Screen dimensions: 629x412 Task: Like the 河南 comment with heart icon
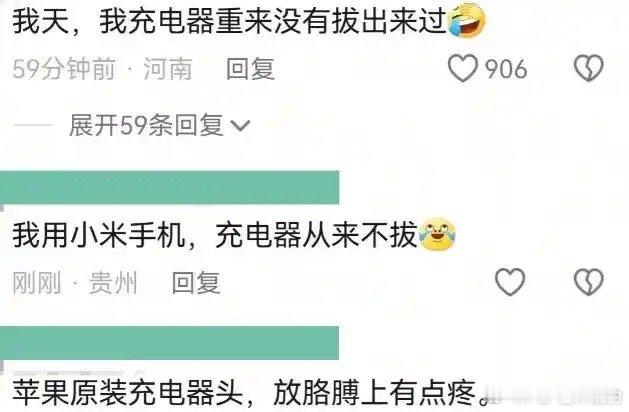[x=463, y=68]
